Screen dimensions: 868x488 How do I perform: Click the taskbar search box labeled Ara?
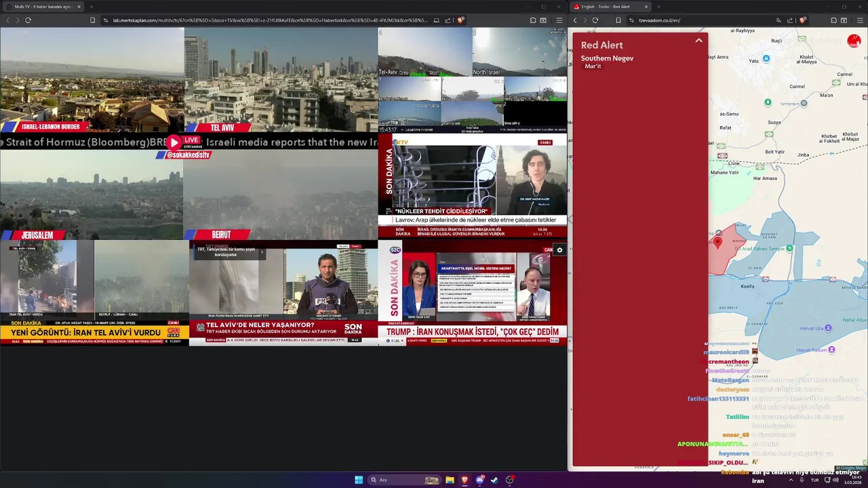point(404,480)
